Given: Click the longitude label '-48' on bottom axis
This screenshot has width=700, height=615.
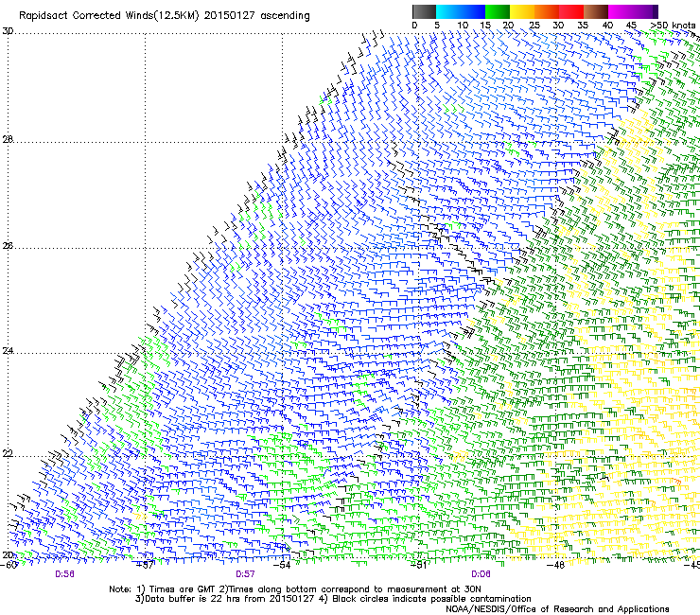Looking at the screenshot, I should (x=555, y=565).
